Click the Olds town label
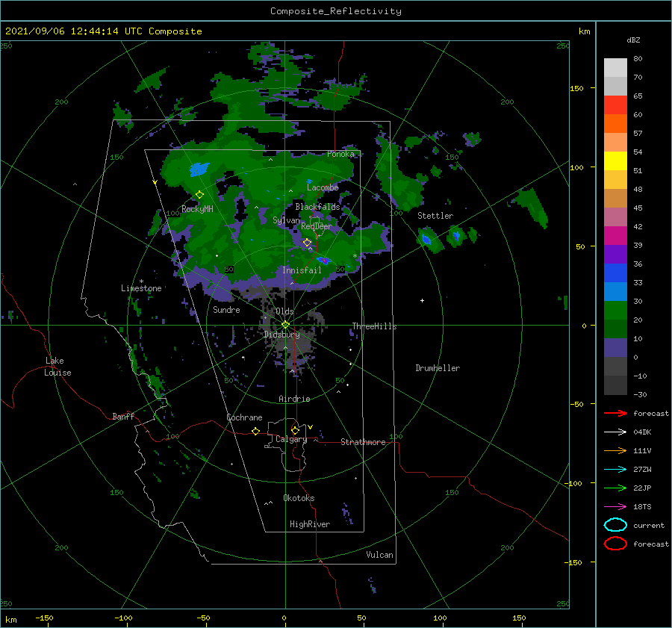This screenshot has height=628, width=672. click(x=284, y=311)
